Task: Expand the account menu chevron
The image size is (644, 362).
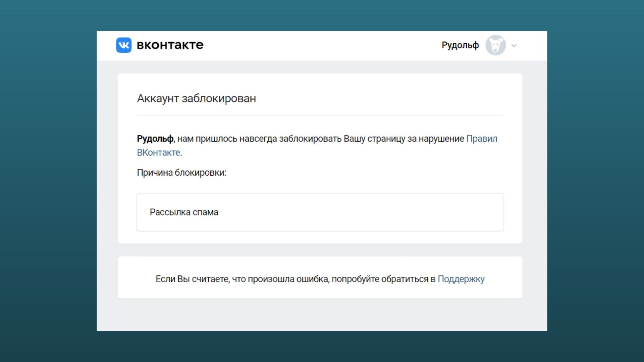Action: 514,46
